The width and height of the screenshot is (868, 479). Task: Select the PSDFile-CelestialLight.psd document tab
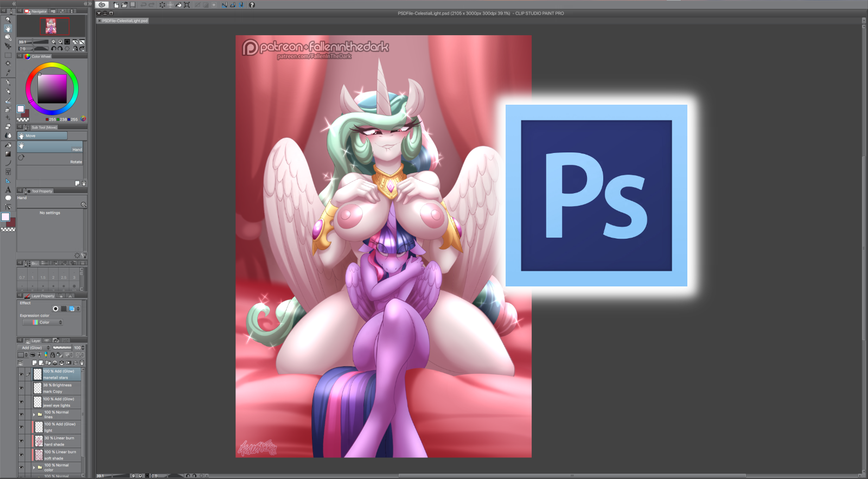pos(123,21)
